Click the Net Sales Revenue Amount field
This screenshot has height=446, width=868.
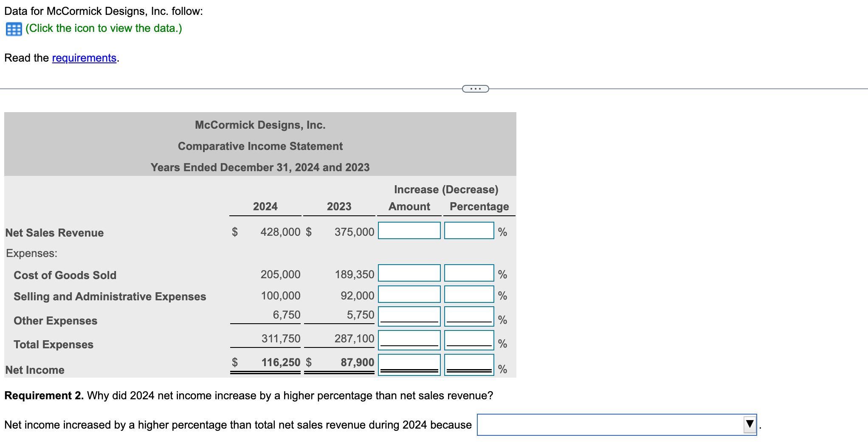409,230
